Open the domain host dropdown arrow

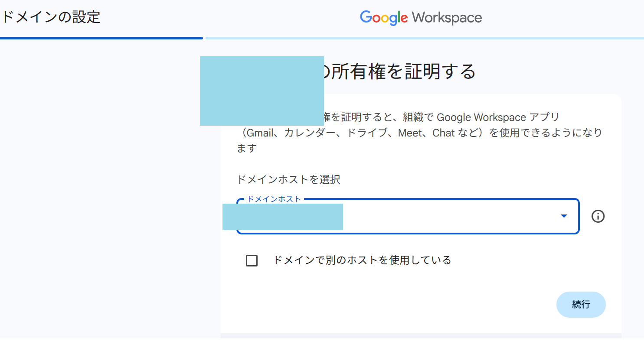564,216
